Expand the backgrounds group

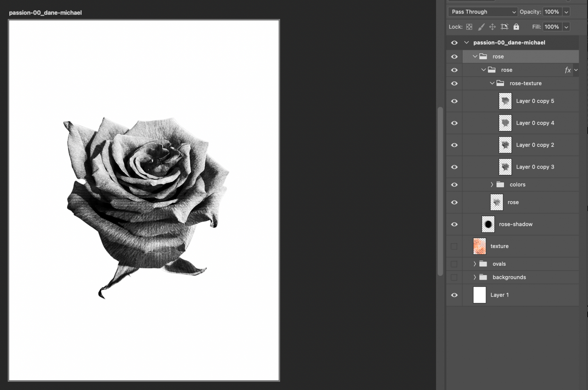[x=475, y=277]
